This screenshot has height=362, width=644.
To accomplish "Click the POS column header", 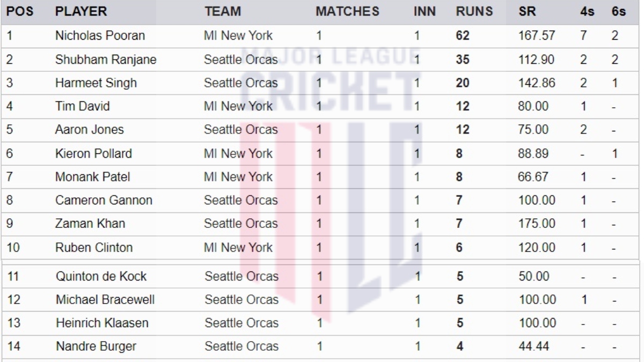I will [20, 11].
